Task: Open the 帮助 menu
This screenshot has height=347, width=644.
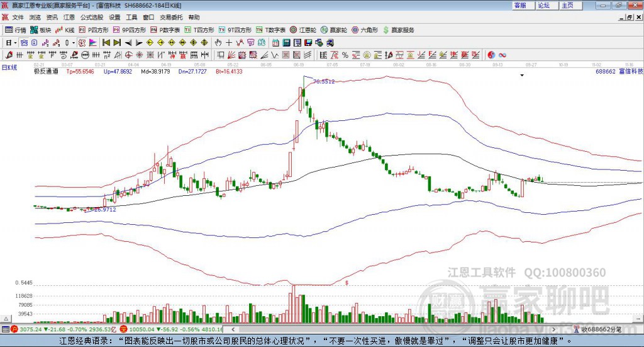Action: (194, 17)
